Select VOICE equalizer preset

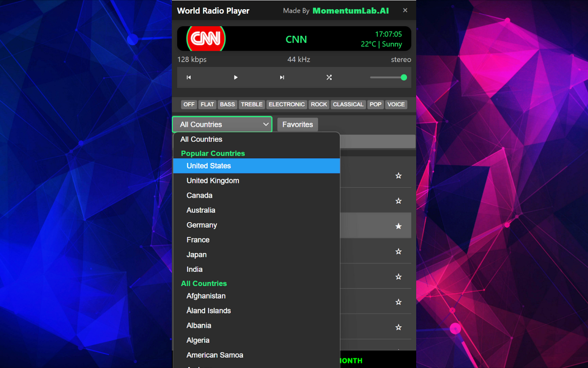click(396, 104)
